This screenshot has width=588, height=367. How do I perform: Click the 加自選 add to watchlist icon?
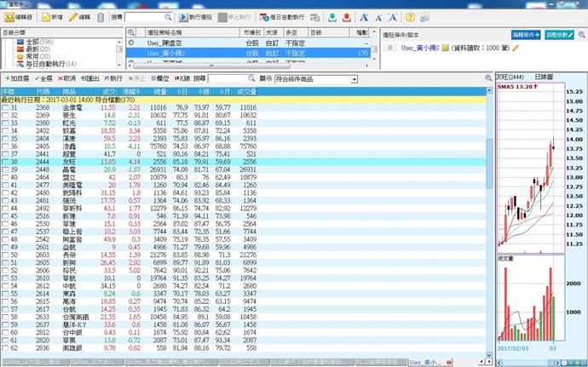point(19,78)
